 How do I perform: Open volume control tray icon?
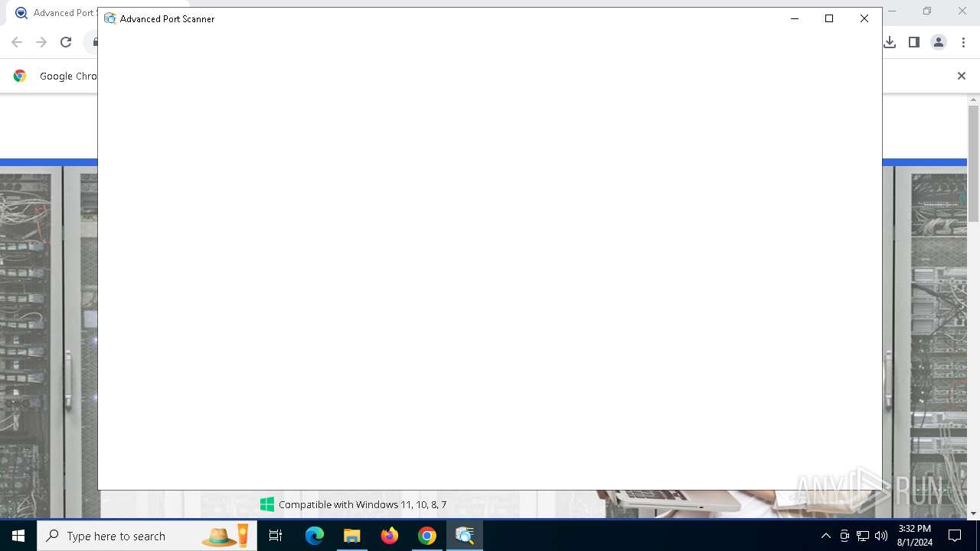[x=881, y=536]
